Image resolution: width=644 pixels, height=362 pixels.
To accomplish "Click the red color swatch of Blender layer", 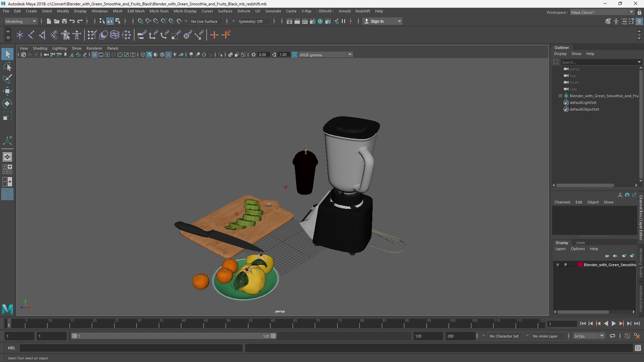I will pyautogui.click(x=580, y=265).
